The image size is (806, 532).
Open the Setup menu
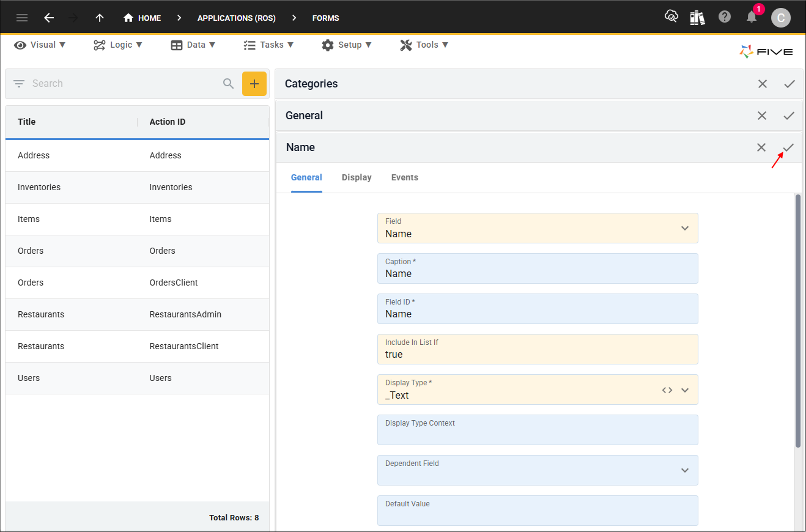point(347,45)
